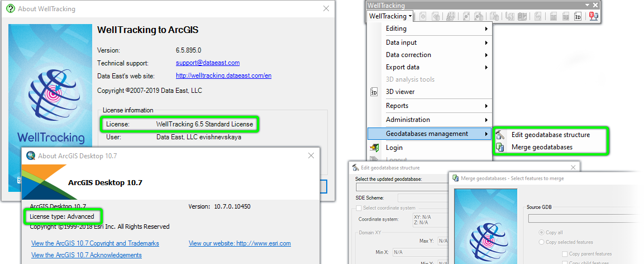The image size is (644, 264).
Task: Click the Merge geodatabases window title icon
Action: pyautogui.click(x=455, y=178)
